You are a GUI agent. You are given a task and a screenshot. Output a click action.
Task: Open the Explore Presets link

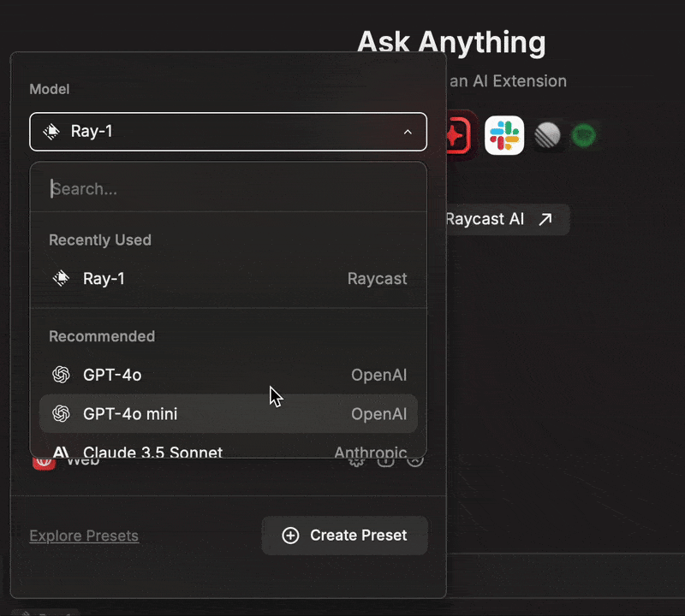(x=84, y=536)
